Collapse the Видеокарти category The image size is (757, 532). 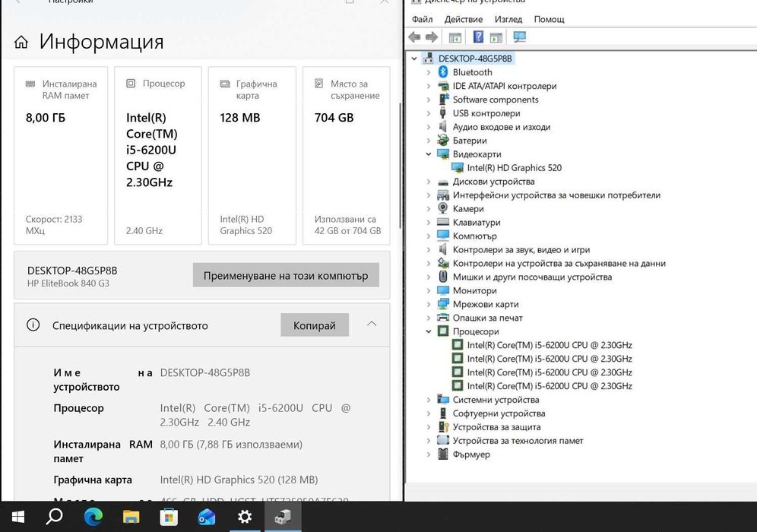pos(428,154)
